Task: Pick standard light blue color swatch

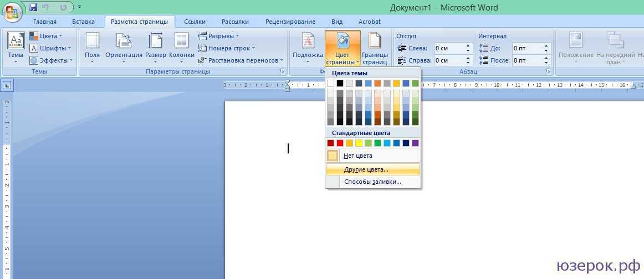Action: tap(387, 143)
